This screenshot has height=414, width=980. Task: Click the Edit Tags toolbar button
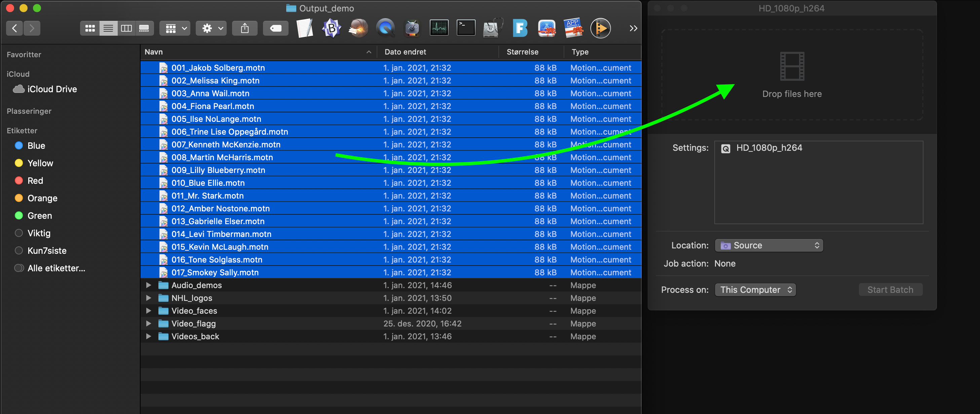pyautogui.click(x=275, y=28)
